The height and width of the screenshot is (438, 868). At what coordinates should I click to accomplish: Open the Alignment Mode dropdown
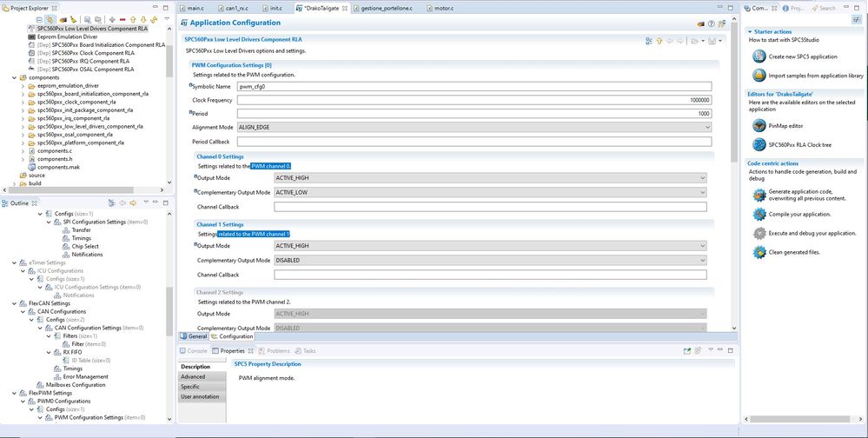(474, 128)
